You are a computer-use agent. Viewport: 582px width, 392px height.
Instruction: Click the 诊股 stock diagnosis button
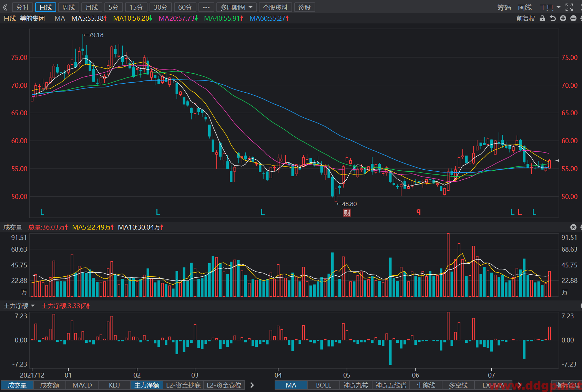pos(304,7)
